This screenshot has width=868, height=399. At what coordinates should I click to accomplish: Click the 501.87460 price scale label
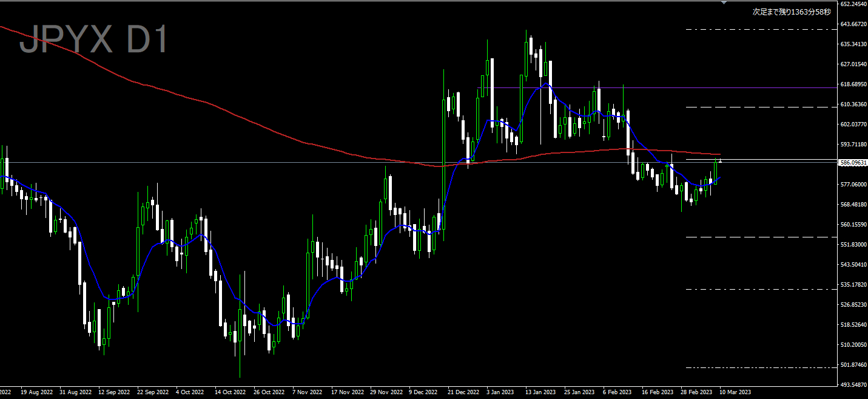point(853,365)
